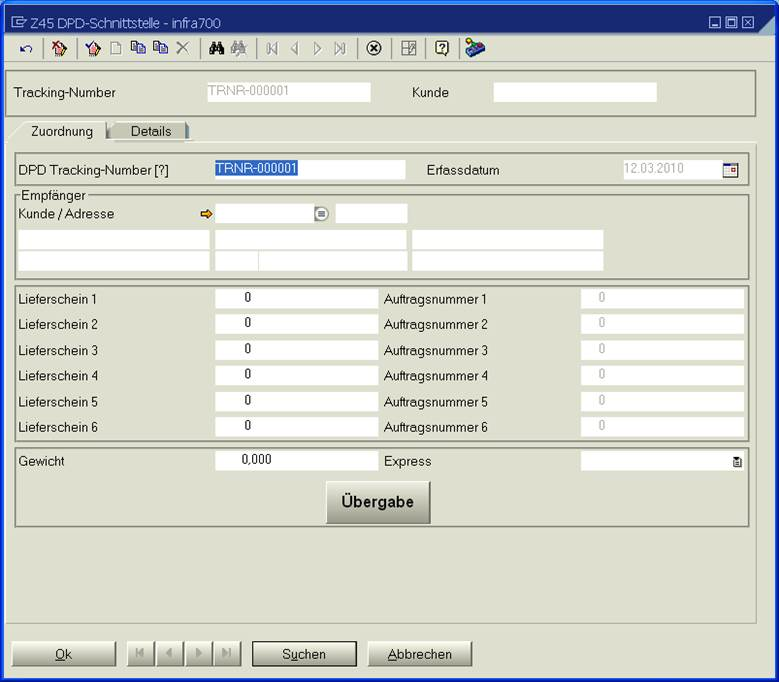Image resolution: width=779 pixels, height=682 pixels.
Task: Open the Express dropdown list
Action: (737, 462)
